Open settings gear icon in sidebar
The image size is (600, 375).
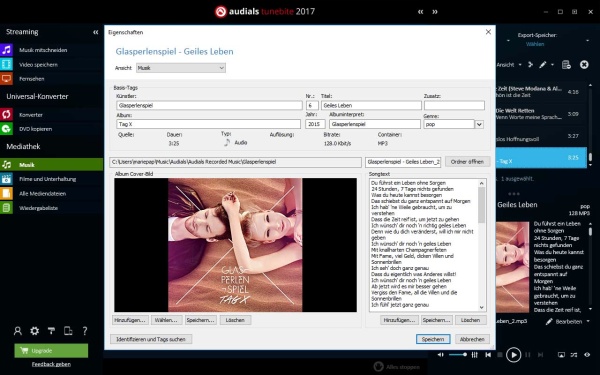[34, 331]
